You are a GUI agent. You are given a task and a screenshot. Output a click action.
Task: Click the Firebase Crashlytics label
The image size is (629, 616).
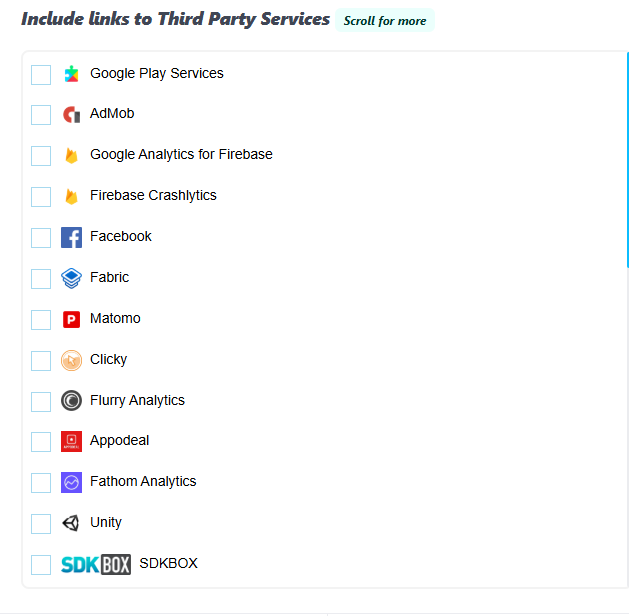(x=153, y=196)
